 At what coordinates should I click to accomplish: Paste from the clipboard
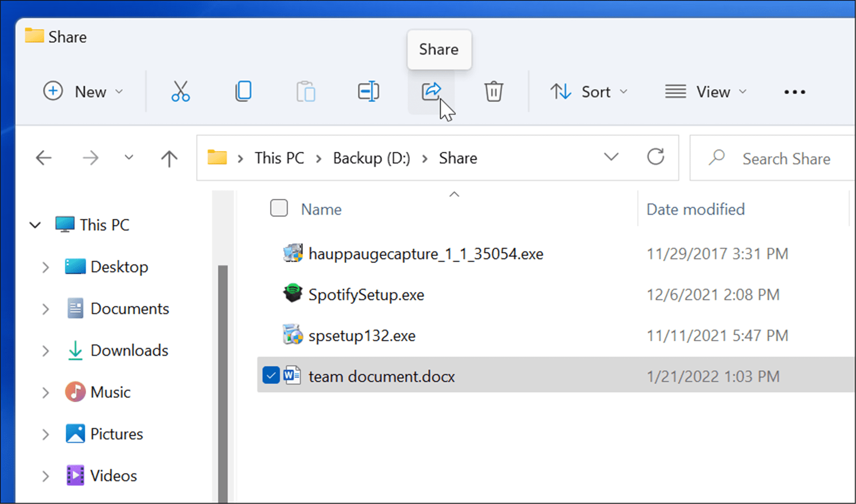306,91
